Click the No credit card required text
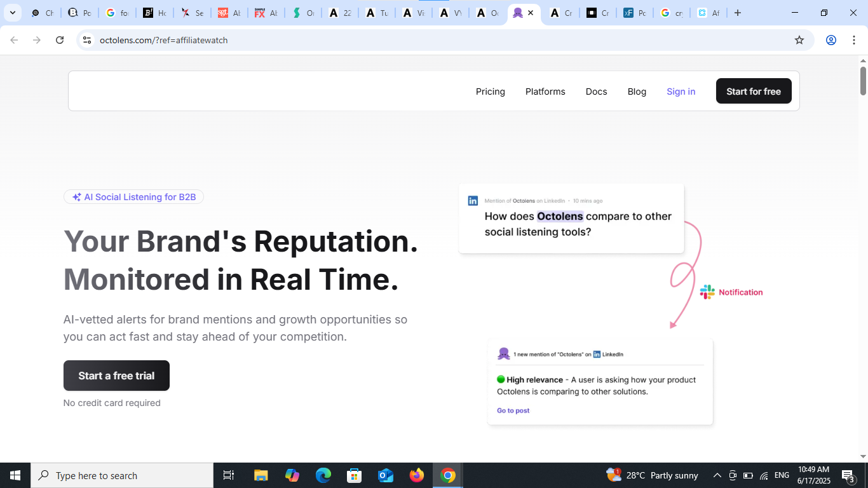This screenshot has height=488, width=868. 112,403
